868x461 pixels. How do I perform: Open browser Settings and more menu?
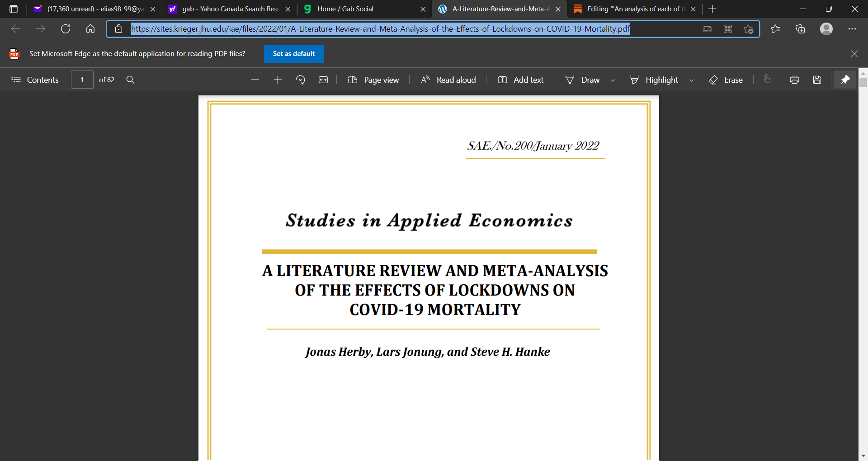(852, 29)
